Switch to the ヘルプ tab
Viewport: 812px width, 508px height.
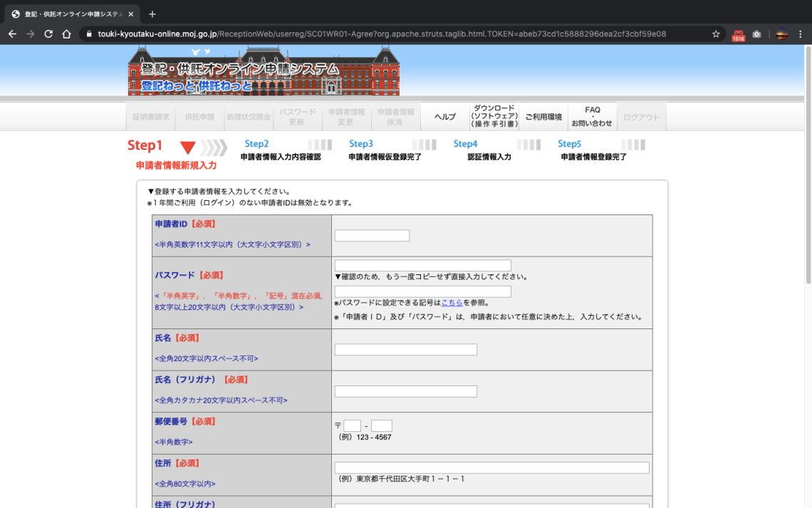click(x=443, y=116)
